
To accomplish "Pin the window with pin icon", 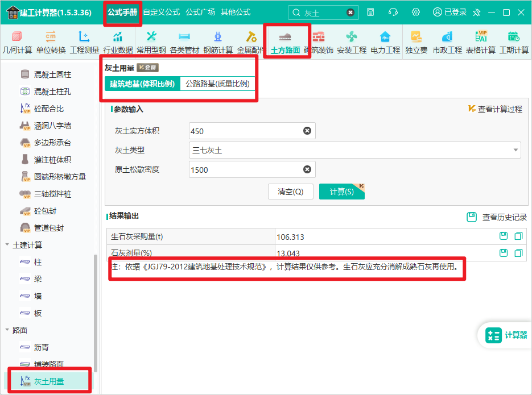I will (x=477, y=13).
